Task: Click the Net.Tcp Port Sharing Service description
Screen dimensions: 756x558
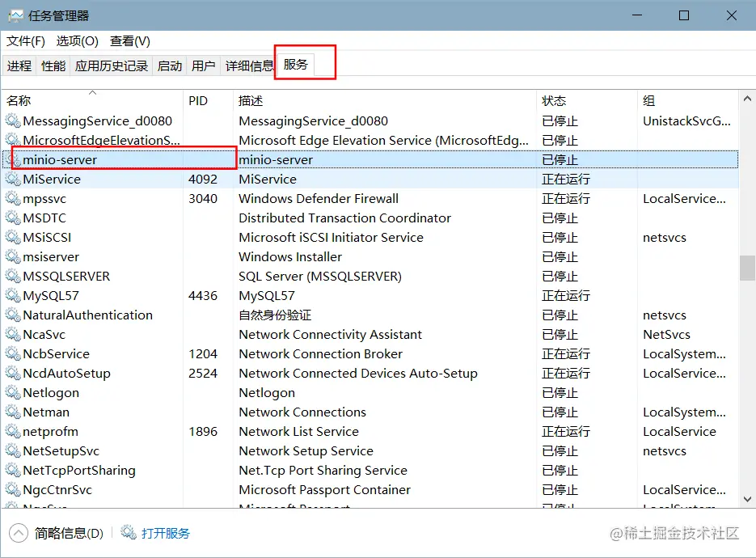Action: (323, 470)
